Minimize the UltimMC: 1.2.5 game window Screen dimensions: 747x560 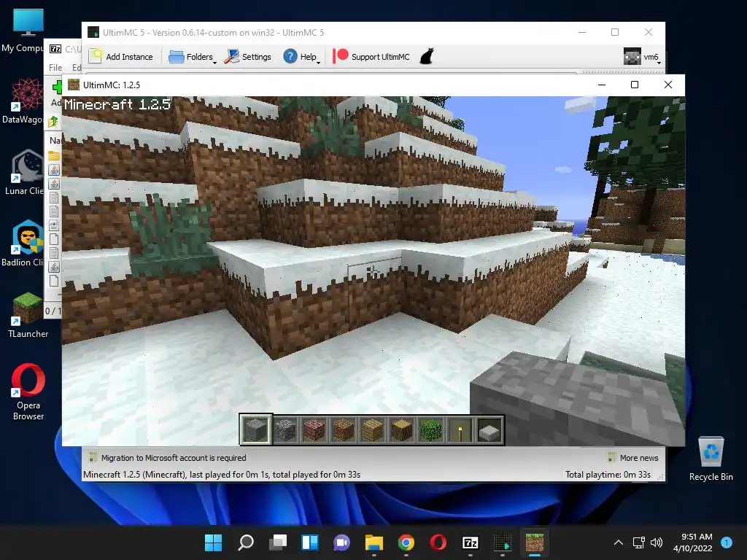[602, 85]
